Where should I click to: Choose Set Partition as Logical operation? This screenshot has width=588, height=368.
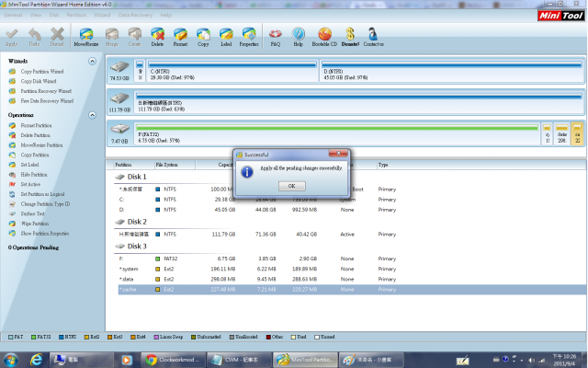click(42, 194)
